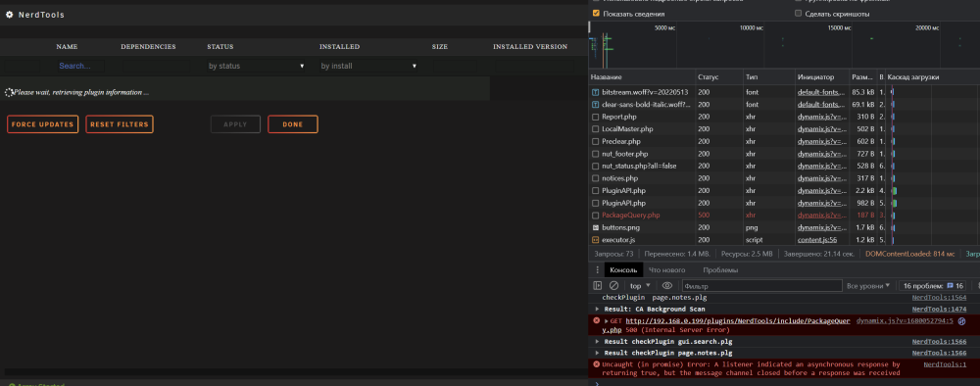Click the NerdTools gear icon
980x386 pixels.
point(10,15)
